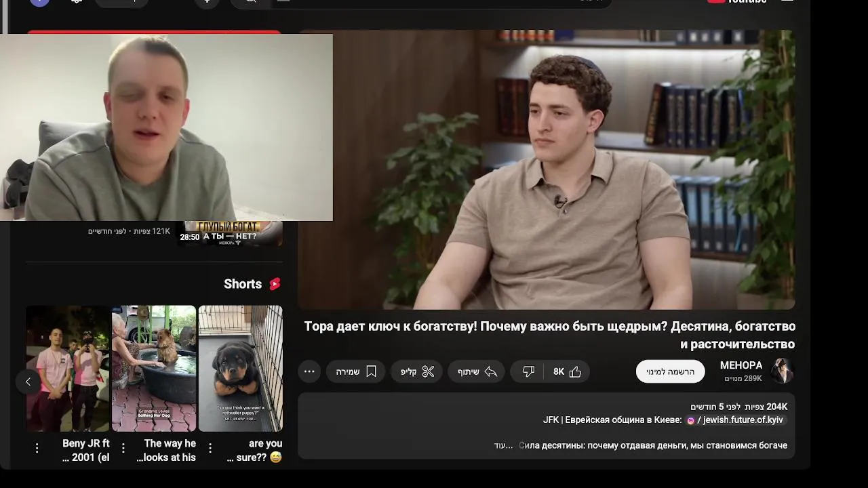Click the video title about Тора и богатство
The image size is (868, 488).
coord(549,335)
